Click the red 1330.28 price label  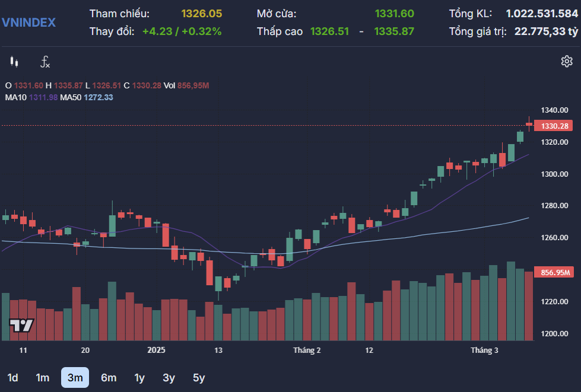click(x=554, y=126)
